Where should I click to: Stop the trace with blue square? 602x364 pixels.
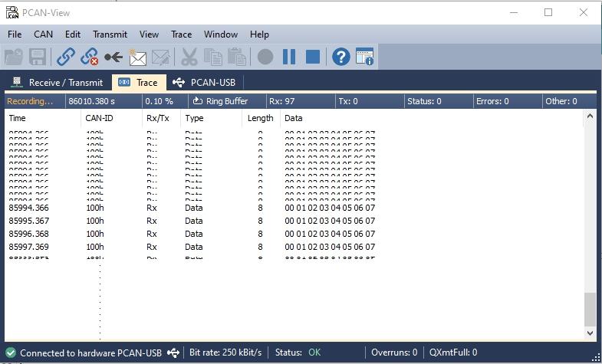coord(313,57)
